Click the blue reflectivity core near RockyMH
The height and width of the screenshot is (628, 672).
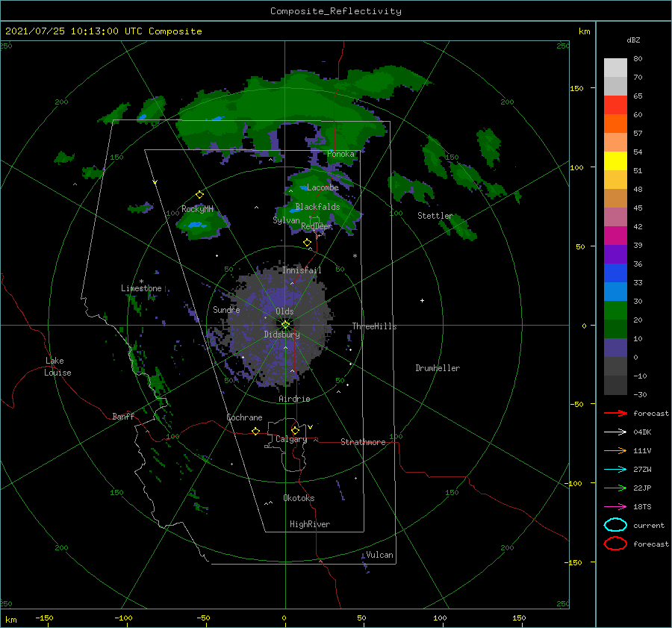(x=196, y=225)
